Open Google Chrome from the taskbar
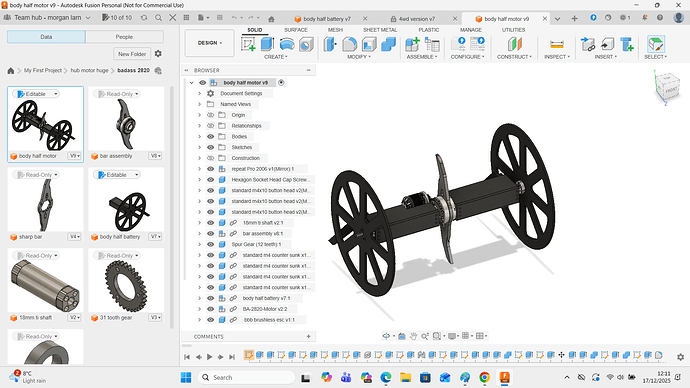Screen dimensions: 690x388 [484, 377]
